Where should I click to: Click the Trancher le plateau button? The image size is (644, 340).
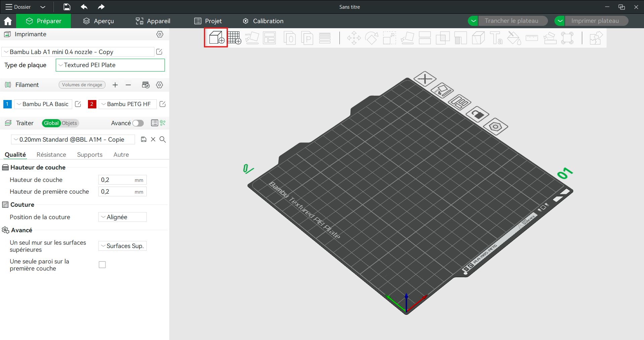(511, 21)
